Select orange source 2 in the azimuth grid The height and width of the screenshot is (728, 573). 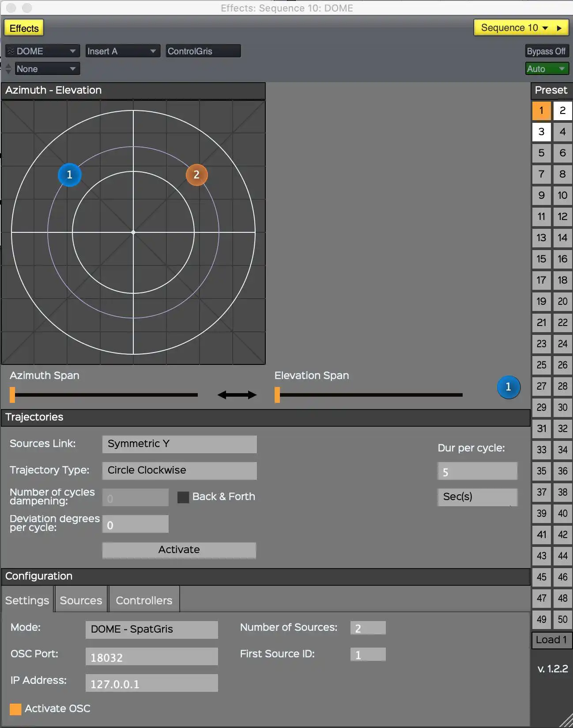(x=196, y=175)
